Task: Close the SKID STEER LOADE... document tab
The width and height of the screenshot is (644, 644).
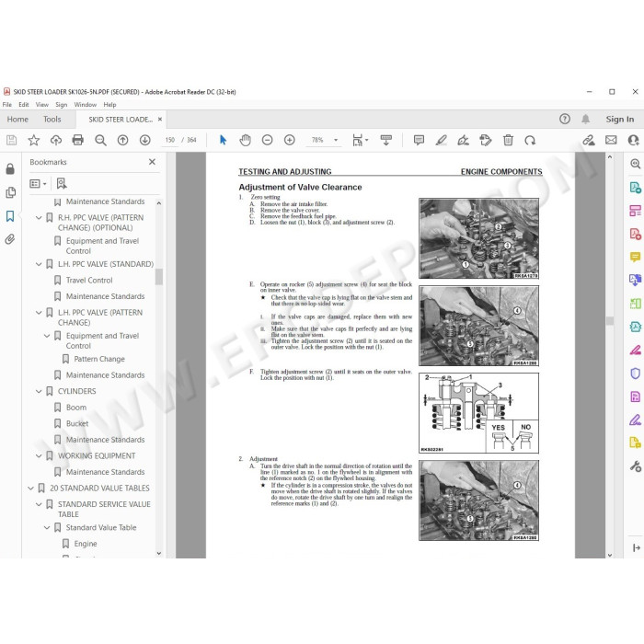Action: pos(160,119)
